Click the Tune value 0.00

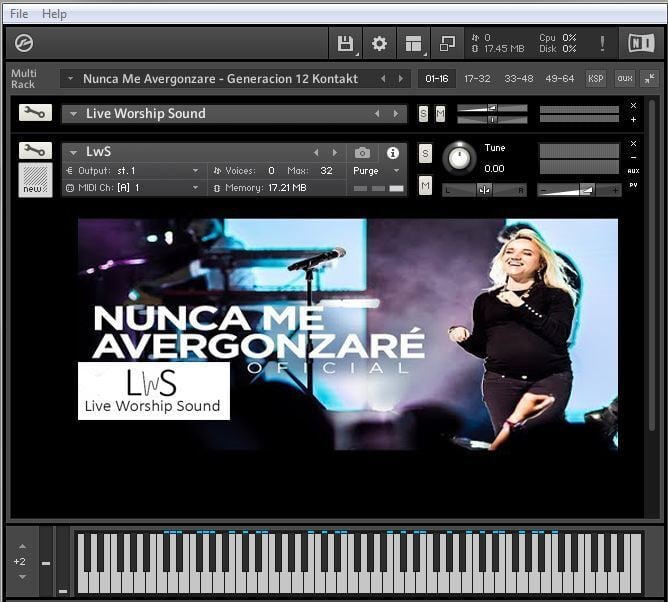(x=494, y=169)
